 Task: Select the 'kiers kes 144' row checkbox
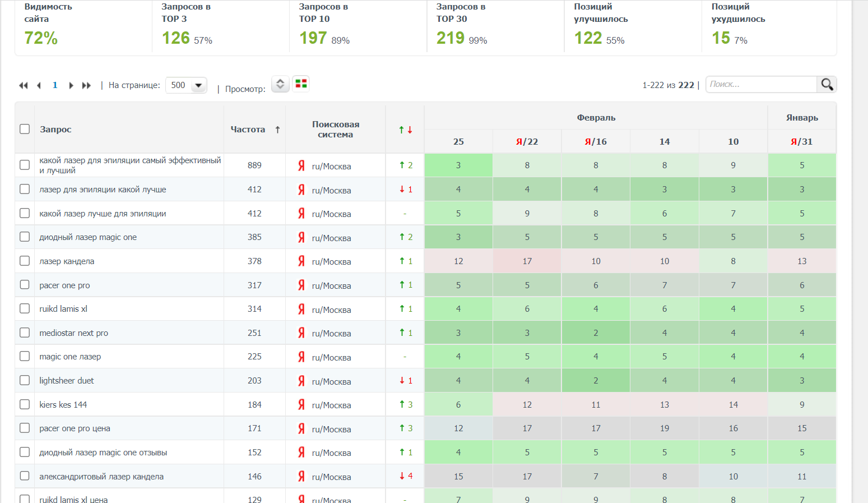[x=25, y=404]
